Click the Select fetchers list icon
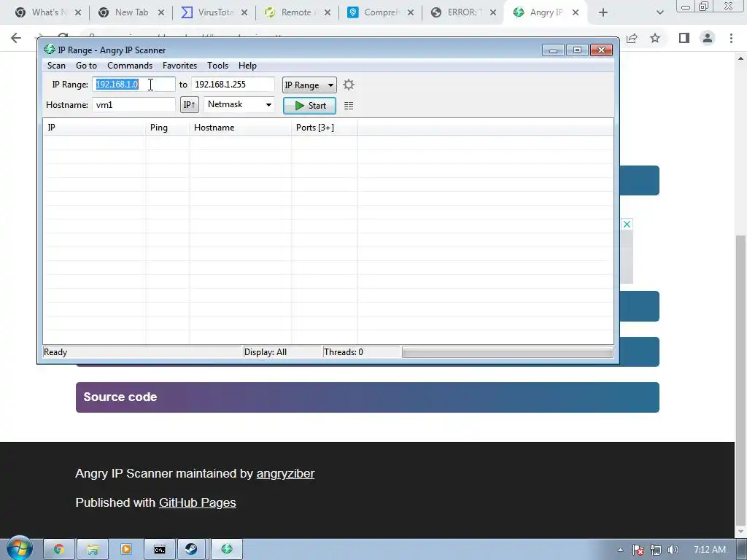747x560 pixels. click(349, 106)
